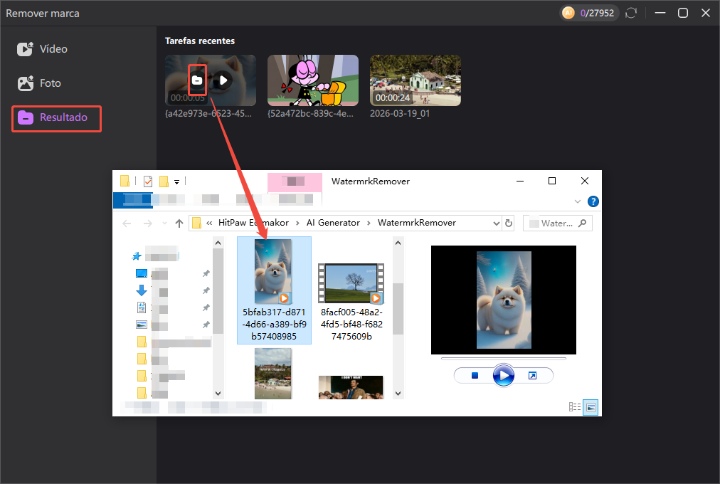720x484 pixels.
Task: Play the first recent task video
Action: click(x=223, y=80)
